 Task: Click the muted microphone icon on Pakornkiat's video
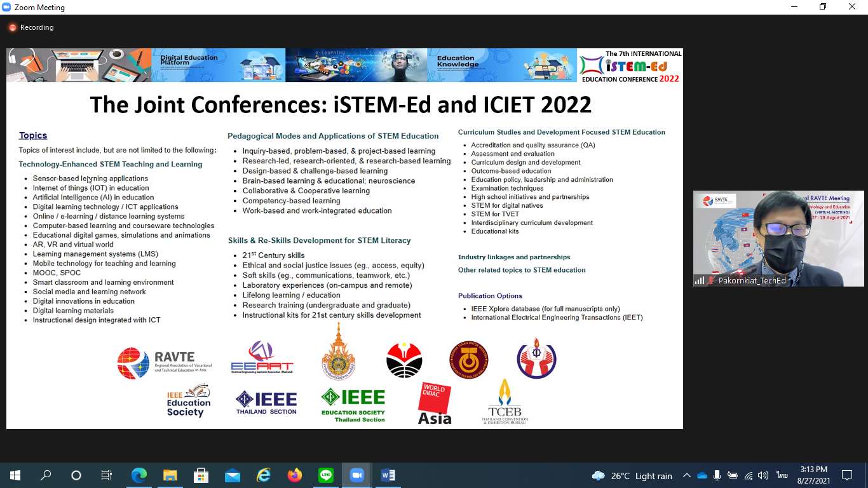click(712, 280)
